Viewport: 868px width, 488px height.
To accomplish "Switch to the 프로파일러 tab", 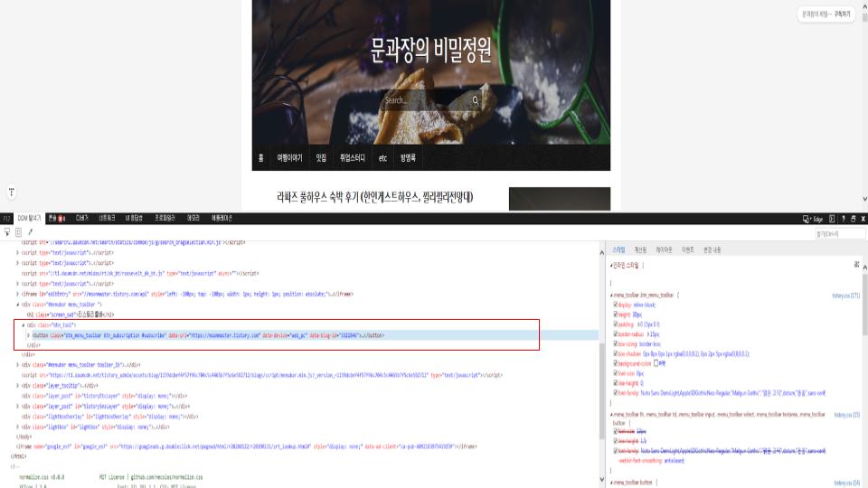I will (x=165, y=218).
